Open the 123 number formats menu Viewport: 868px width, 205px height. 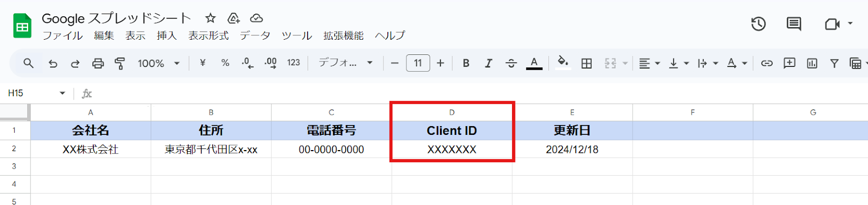293,63
